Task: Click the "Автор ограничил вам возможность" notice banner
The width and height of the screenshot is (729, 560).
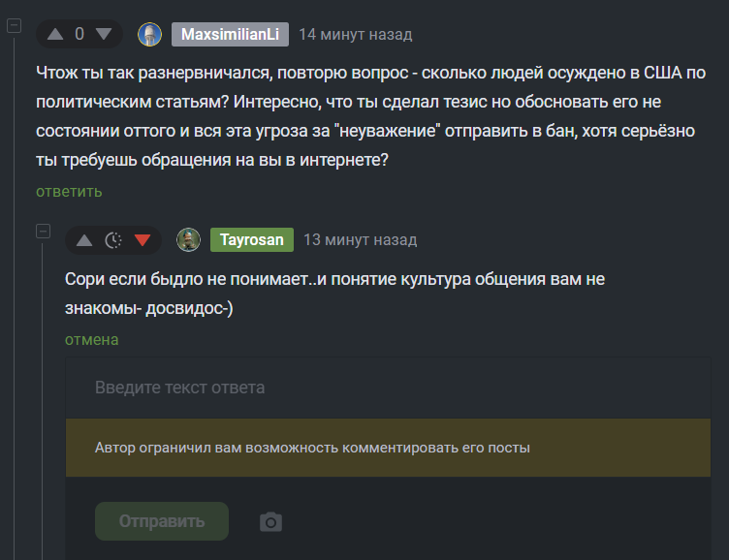Action: pyautogui.click(x=388, y=448)
